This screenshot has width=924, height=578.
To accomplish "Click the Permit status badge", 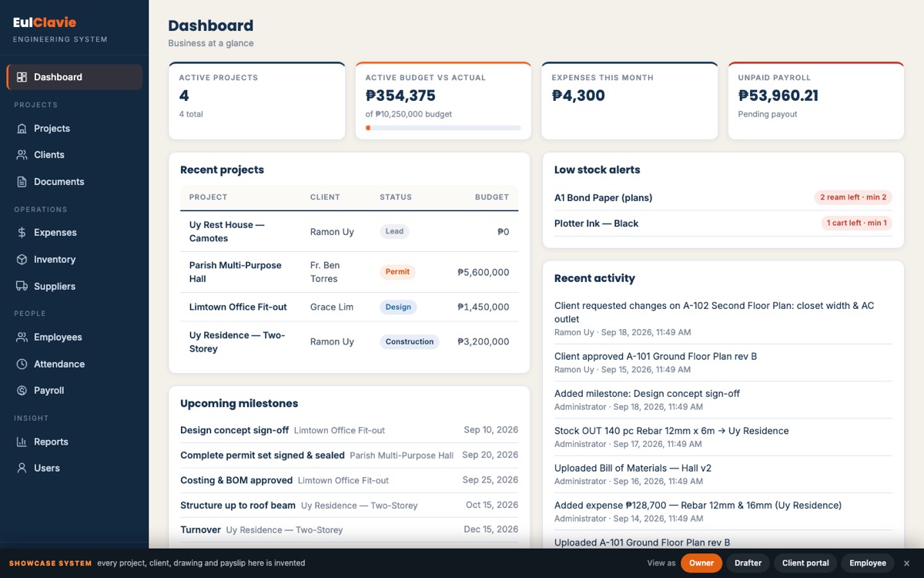I will [398, 272].
